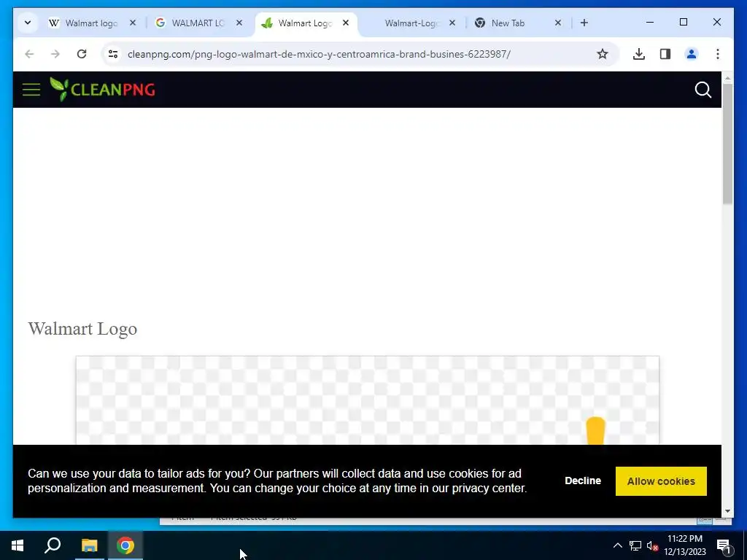Go back to previous page

29,54
